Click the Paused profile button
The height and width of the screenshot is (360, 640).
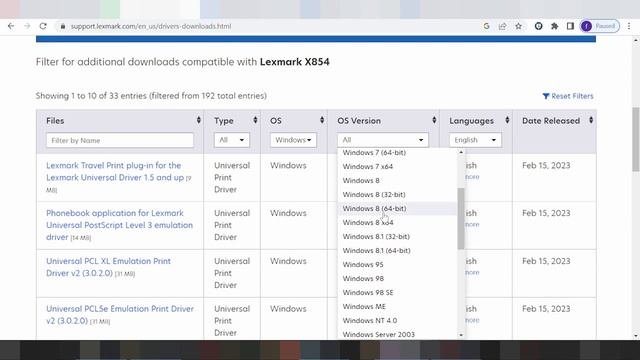(x=600, y=26)
